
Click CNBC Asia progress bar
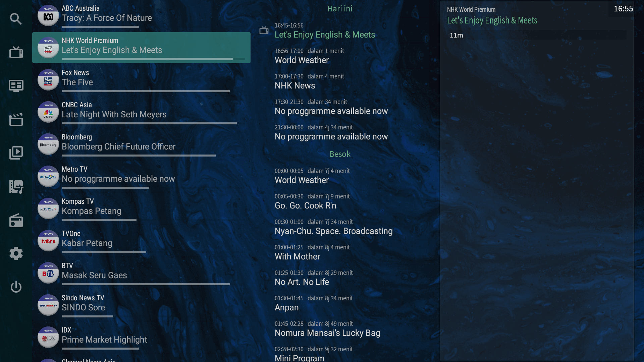(x=149, y=123)
